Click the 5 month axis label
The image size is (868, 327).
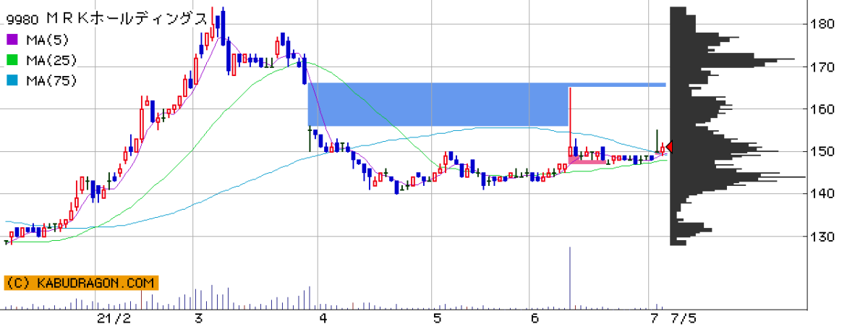[x=437, y=318]
